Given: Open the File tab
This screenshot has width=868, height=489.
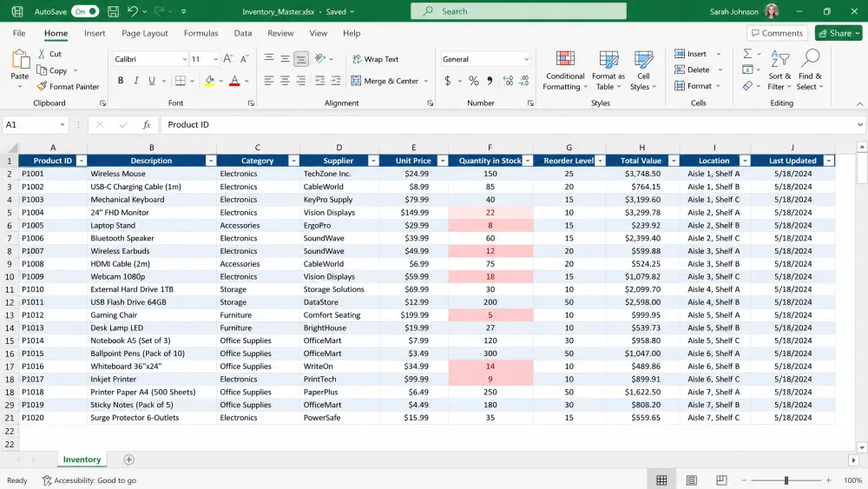Looking at the screenshot, I should click(x=19, y=33).
